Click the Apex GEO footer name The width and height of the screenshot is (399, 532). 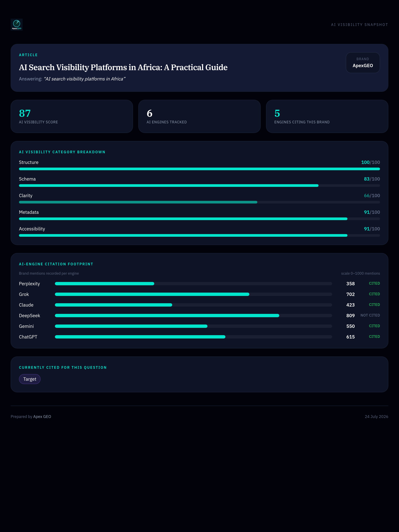click(x=42, y=417)
